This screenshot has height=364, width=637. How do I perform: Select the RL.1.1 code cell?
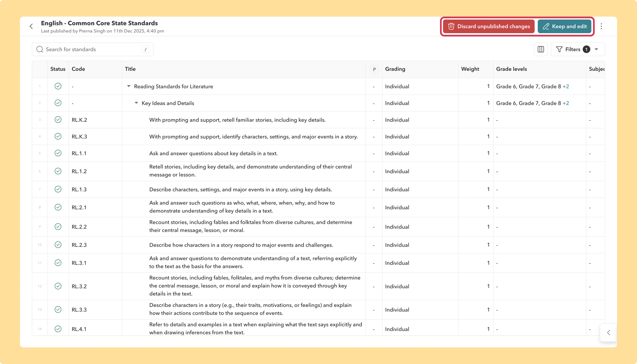95,153
